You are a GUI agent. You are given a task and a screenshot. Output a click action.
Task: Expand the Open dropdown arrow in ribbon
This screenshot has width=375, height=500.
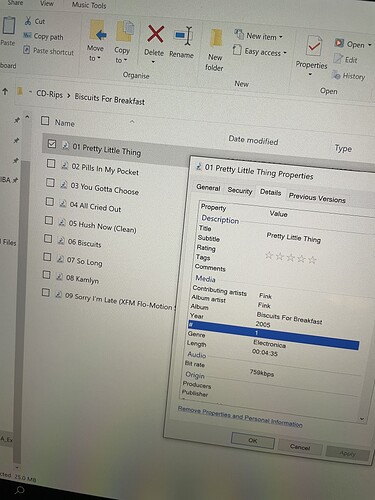(x=369, y=45)
